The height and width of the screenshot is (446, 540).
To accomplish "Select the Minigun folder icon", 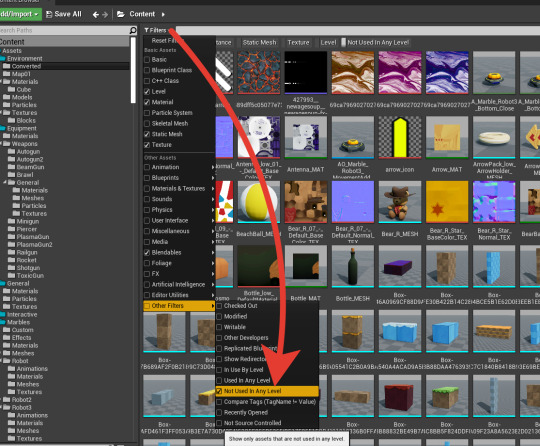I will click(12, 221).
